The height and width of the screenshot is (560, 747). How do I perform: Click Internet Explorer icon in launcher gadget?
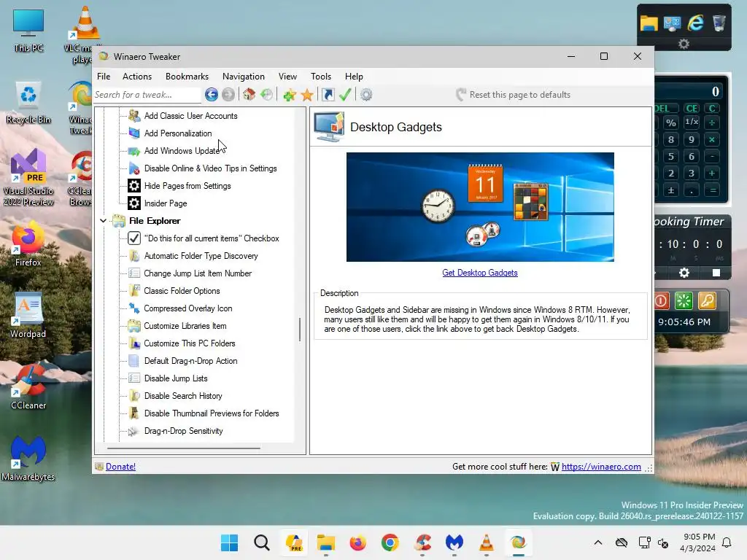pyautogui.click(x=695, y=23)
